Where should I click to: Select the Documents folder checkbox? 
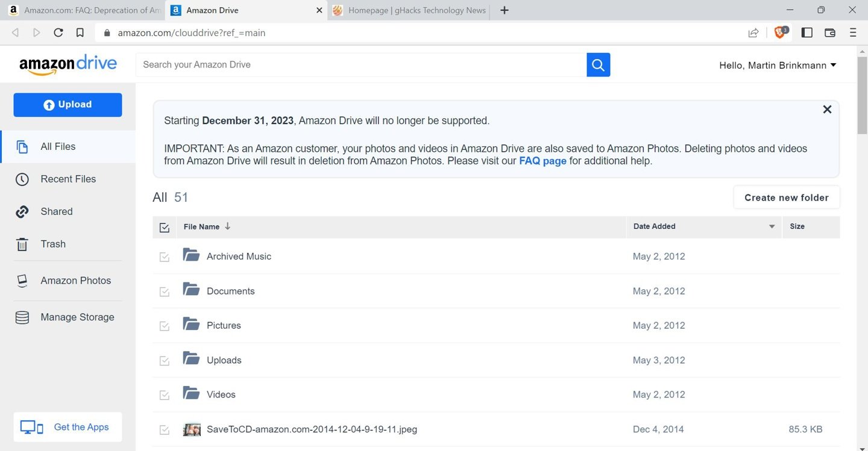click(164, 291)
